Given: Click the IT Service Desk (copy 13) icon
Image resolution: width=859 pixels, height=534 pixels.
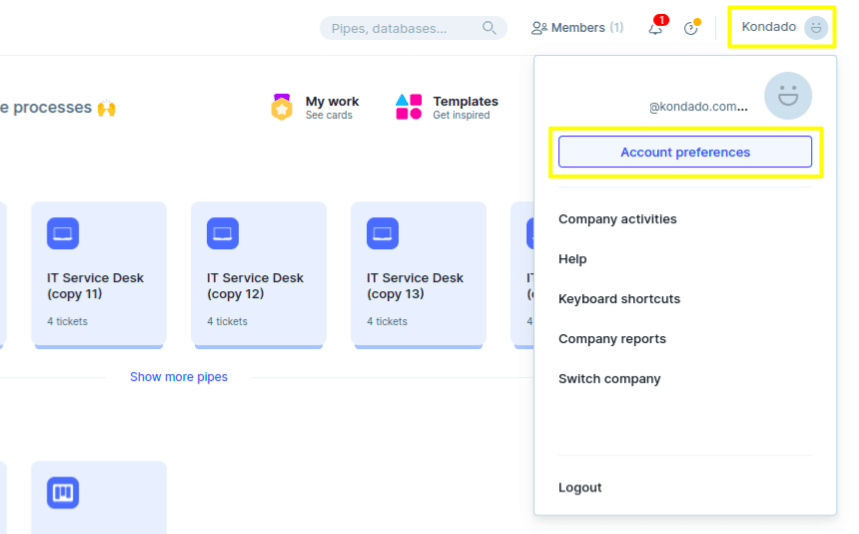Looking at the screenshot, I should click(x=383, y=234).
